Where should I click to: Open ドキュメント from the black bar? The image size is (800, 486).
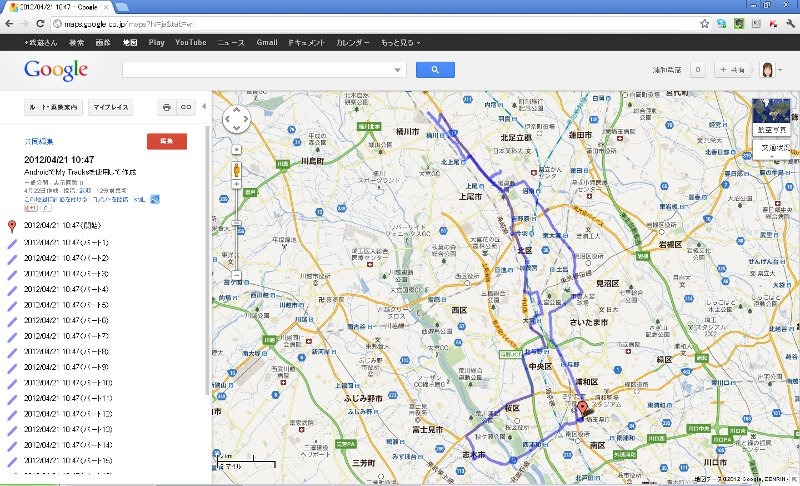[x=306, y=43]
